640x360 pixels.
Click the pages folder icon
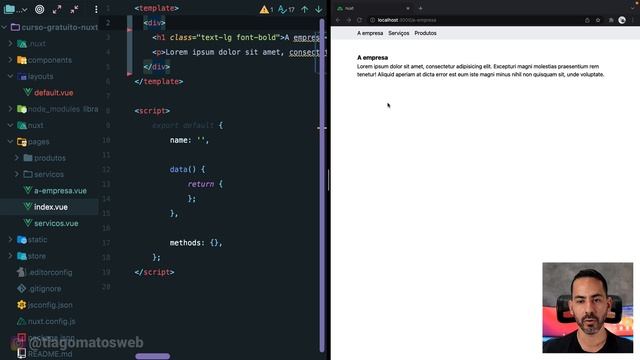coord(22,142)
